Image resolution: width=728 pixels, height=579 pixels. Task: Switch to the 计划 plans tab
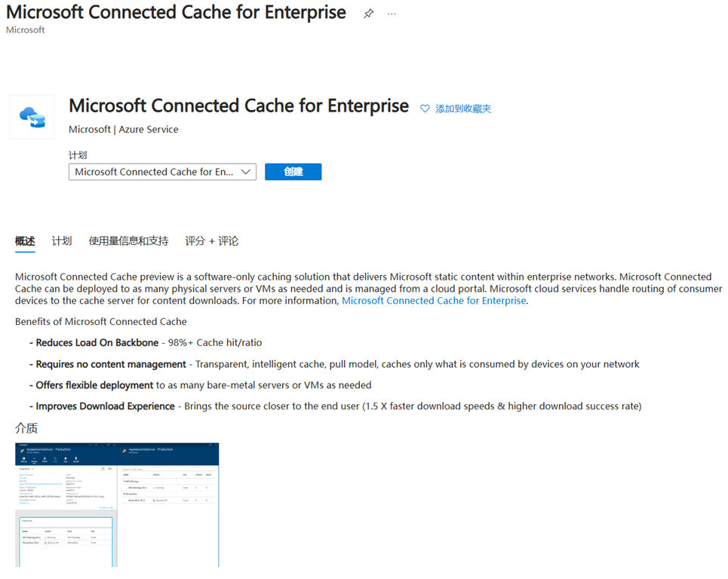[x=62, y=240]
